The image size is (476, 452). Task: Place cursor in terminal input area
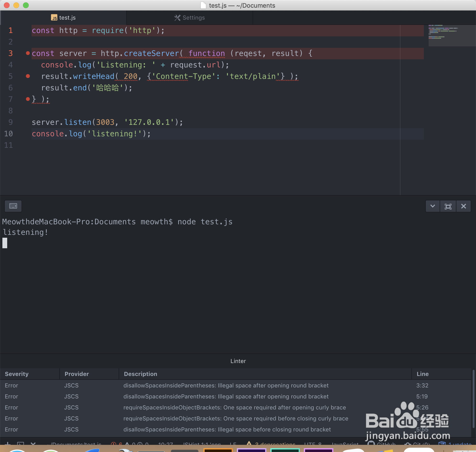pos(5,243)
